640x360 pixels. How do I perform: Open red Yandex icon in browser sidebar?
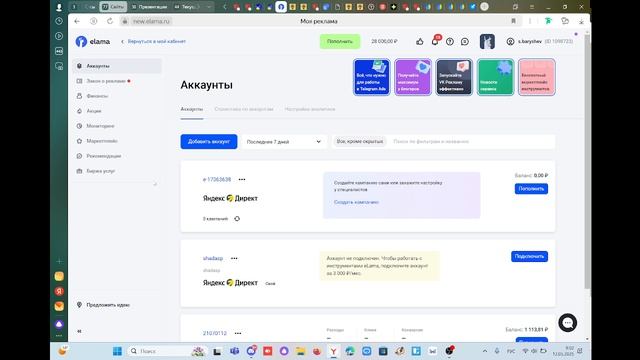59,291
